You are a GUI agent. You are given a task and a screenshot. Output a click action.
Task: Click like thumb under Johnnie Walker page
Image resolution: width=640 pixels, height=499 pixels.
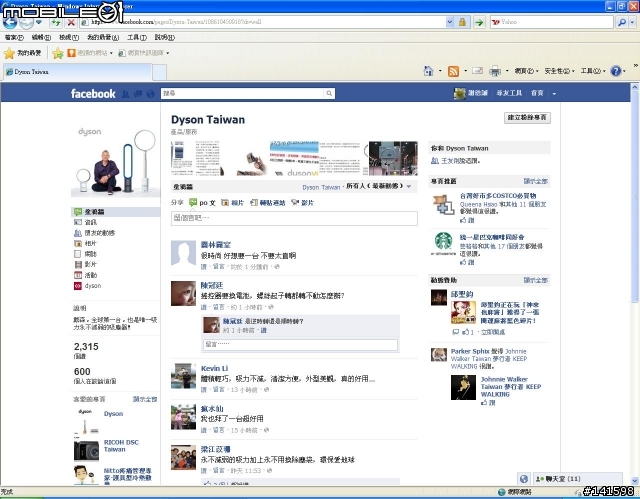484,403
